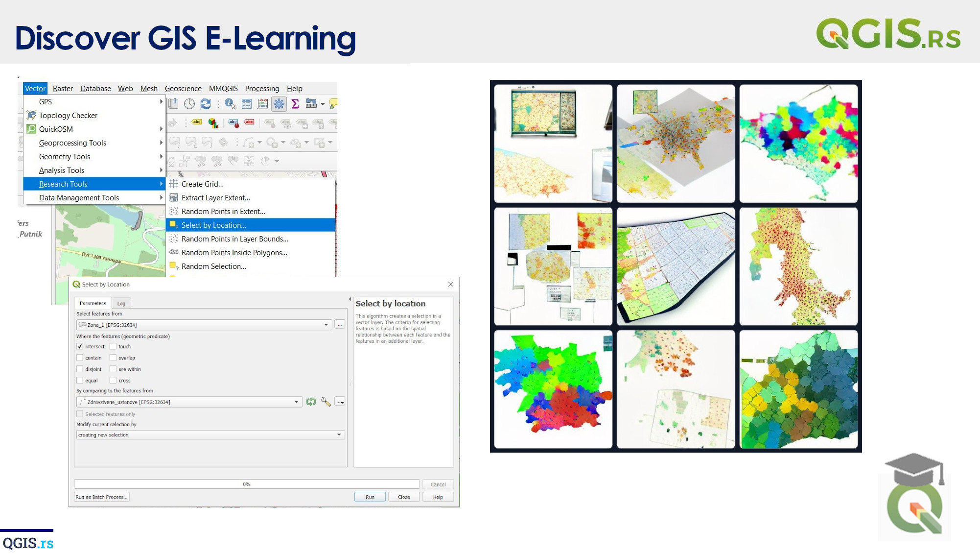Click the Add Circular String digitizing icon

pos(249,143)
